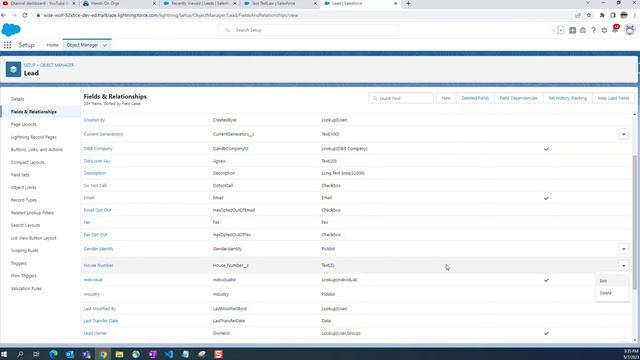Open the Email Opt Out field link

coord(97,210)
